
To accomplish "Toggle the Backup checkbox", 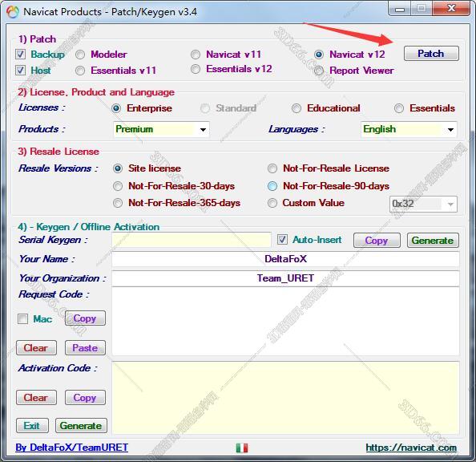I will [20, 55].
